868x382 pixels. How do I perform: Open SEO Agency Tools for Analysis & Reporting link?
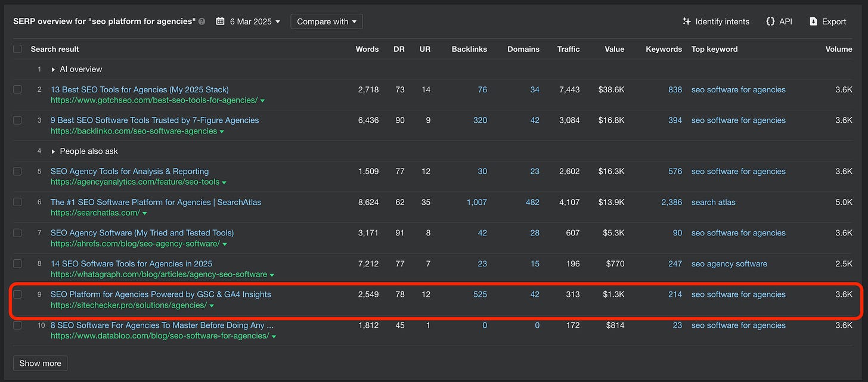129,171
